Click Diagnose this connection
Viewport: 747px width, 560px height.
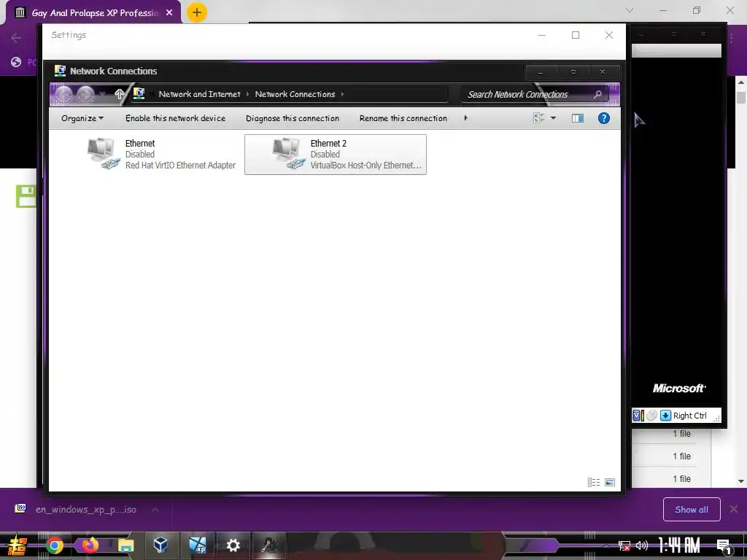click(293, 118)
